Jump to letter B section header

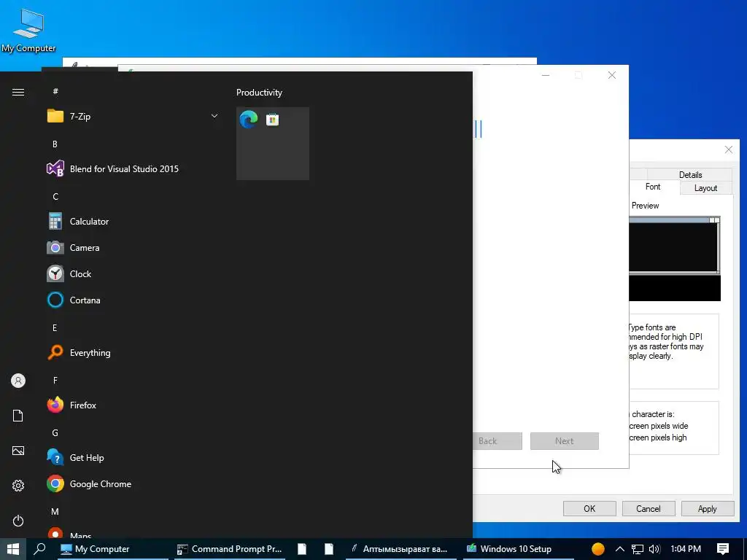click(55, 144)
